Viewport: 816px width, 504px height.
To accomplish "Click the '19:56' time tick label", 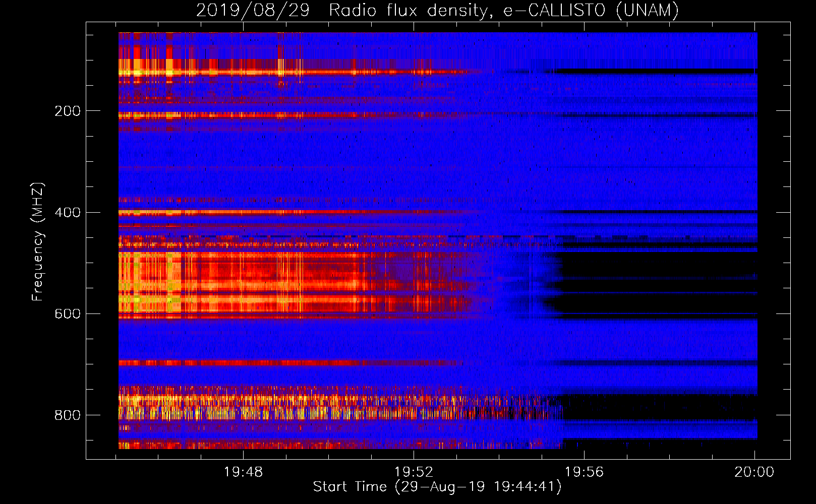I will 584,472.
